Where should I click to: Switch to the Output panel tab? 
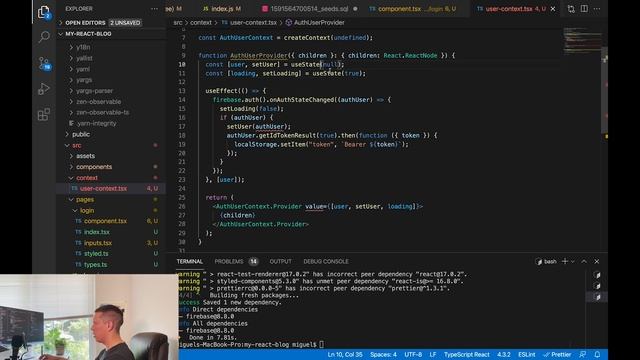click(x=280, y=261)
